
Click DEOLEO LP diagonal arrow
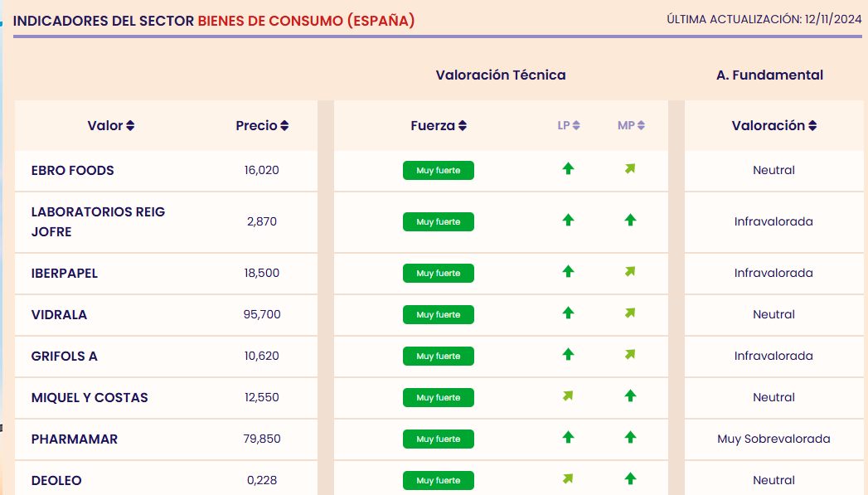tap(568, 479)
